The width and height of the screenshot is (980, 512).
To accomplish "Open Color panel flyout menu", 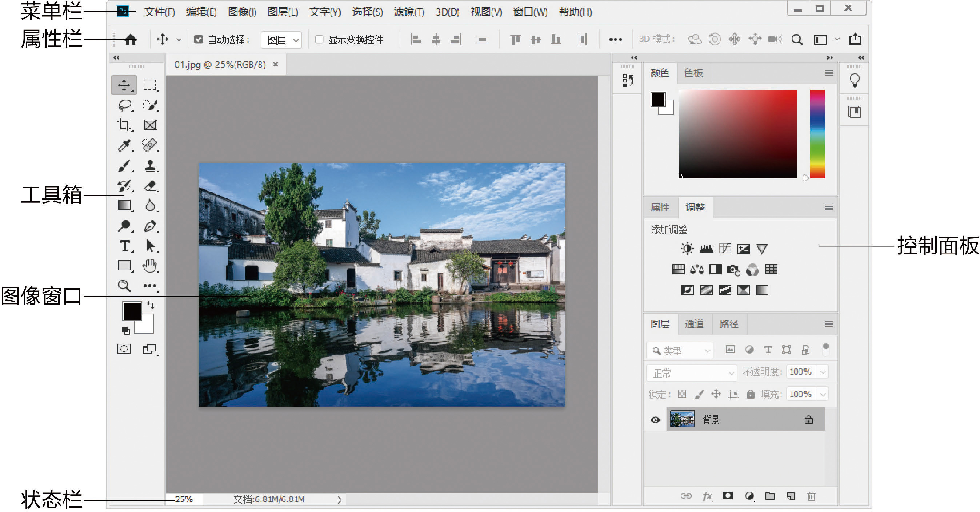I will point(829,73).
